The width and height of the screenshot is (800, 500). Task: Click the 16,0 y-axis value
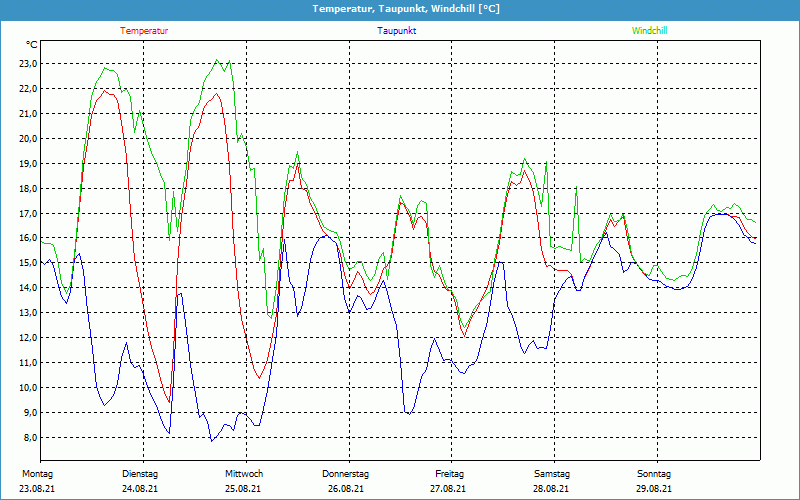point(28,238)
